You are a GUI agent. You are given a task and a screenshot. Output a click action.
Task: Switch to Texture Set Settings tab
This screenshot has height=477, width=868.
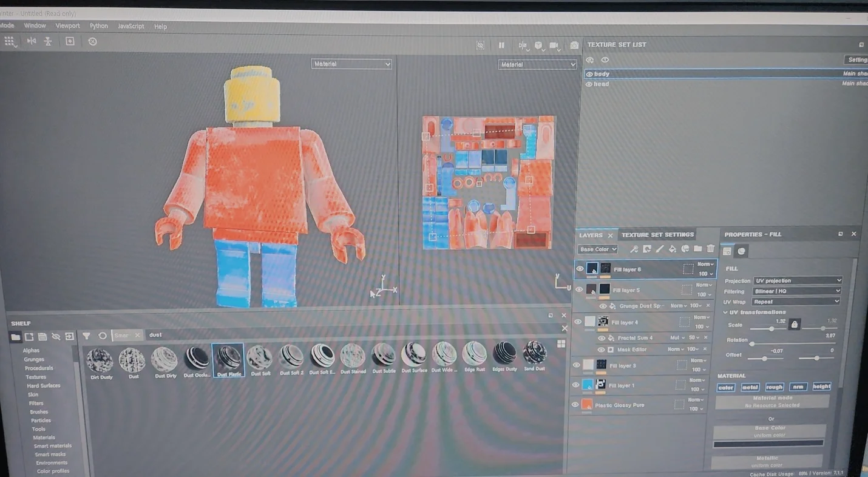click(x=657, y=235)
